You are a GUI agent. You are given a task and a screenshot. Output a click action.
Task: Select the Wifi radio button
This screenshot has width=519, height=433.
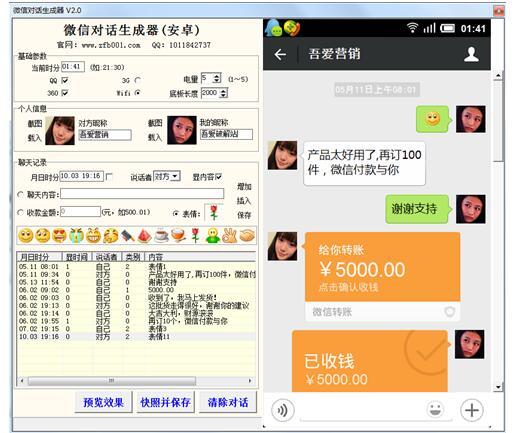coord(138,93)
